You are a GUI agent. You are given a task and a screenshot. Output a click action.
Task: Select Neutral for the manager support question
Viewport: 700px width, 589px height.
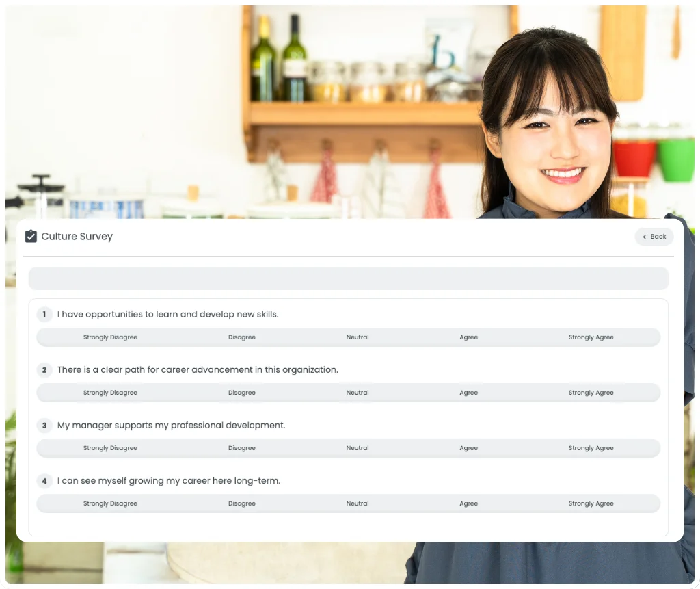click(x=358, y=447)
